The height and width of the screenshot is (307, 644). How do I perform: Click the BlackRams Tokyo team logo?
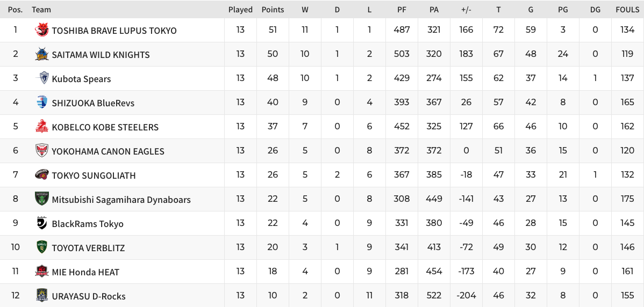(42, 223)
